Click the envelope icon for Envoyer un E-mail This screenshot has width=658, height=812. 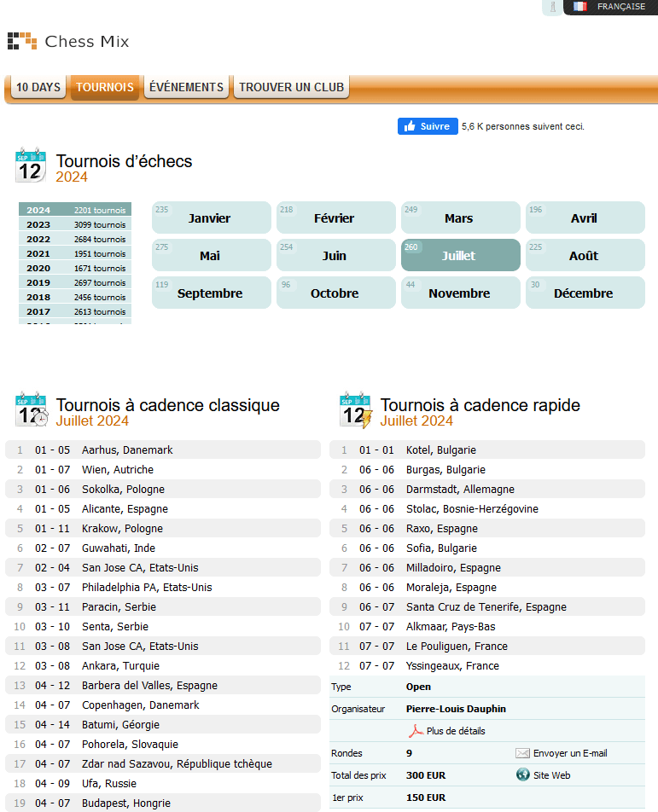522,753
